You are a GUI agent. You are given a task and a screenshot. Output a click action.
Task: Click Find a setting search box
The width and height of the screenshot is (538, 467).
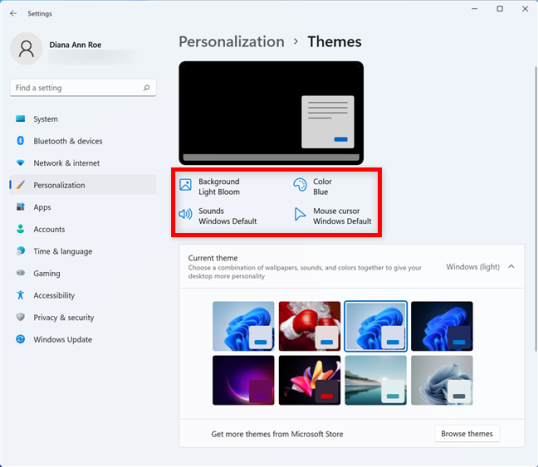click(x=83, y=88)
